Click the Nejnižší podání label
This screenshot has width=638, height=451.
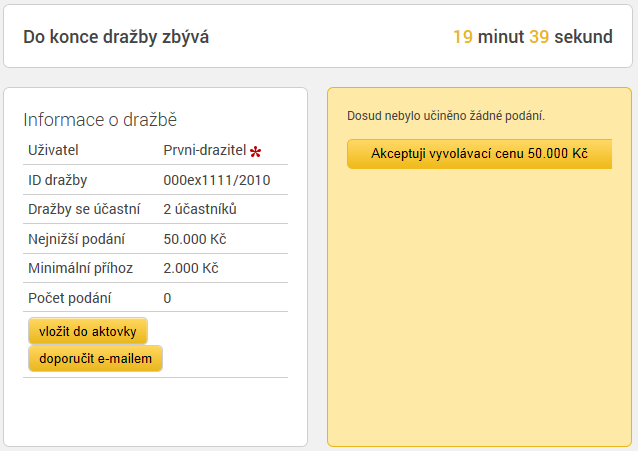point(76,239)
